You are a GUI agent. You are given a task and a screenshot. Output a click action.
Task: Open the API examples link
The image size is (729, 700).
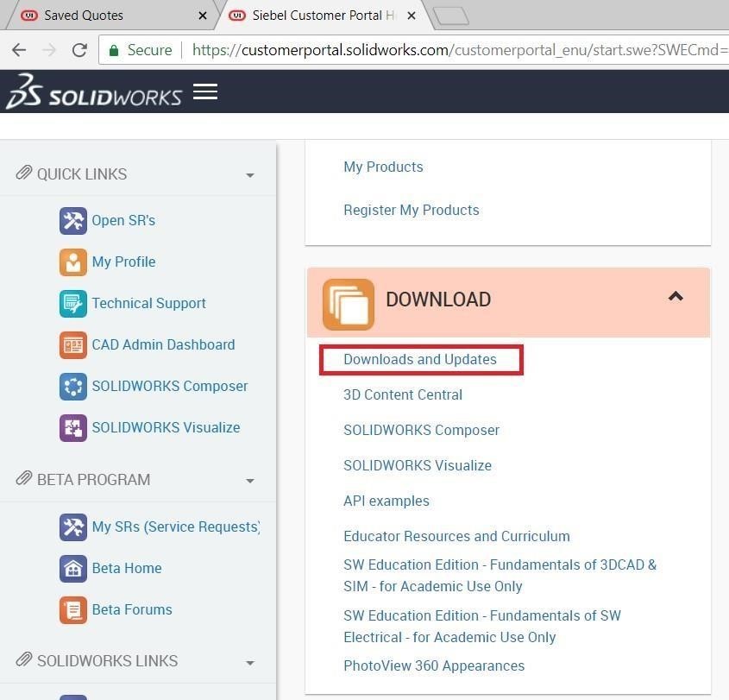pos(386,501)
